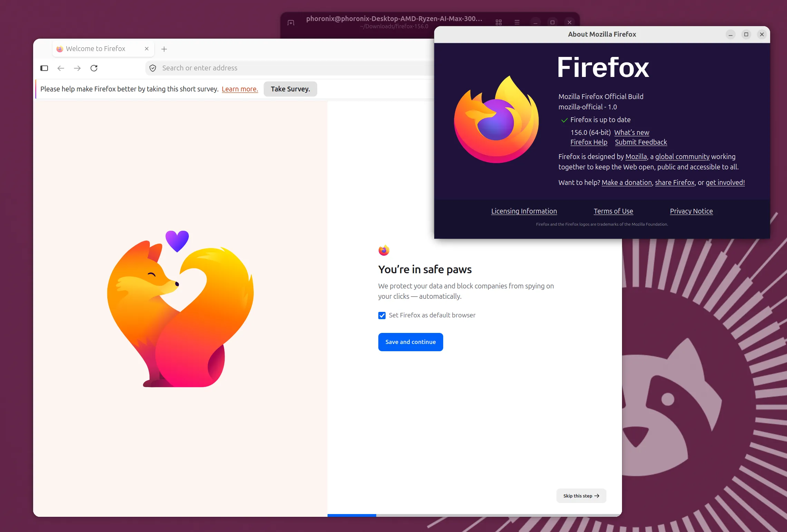Click Save and continue
Screen dimensions: 787x532
click(x=410, y=342)
